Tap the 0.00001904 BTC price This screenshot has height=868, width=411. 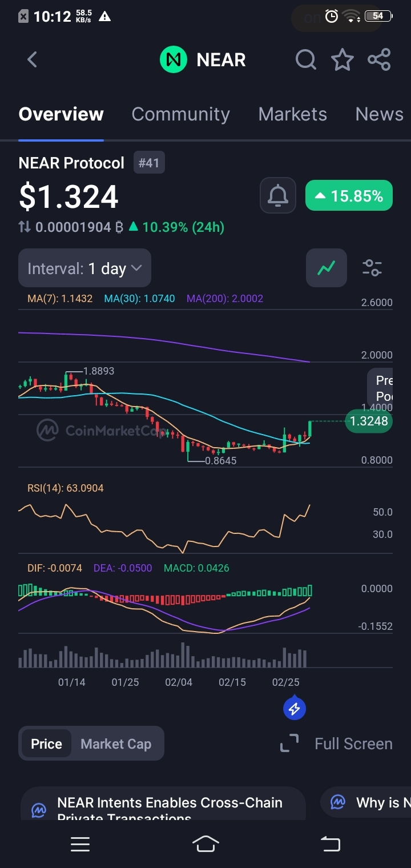(79, 227)
